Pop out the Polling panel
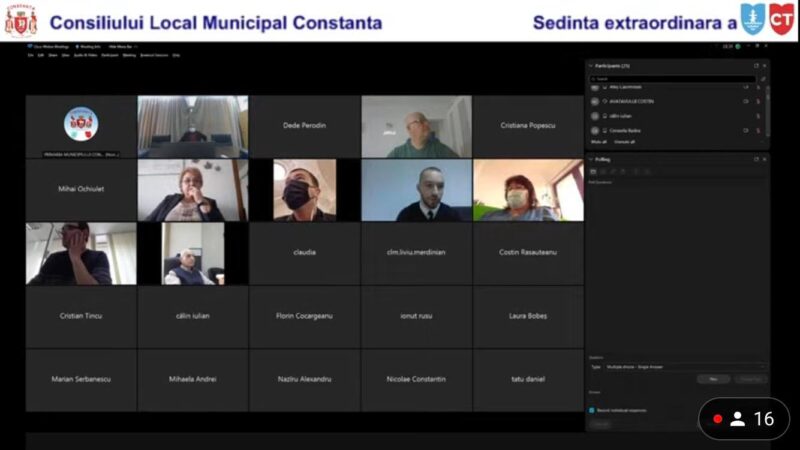 point(755,159)
